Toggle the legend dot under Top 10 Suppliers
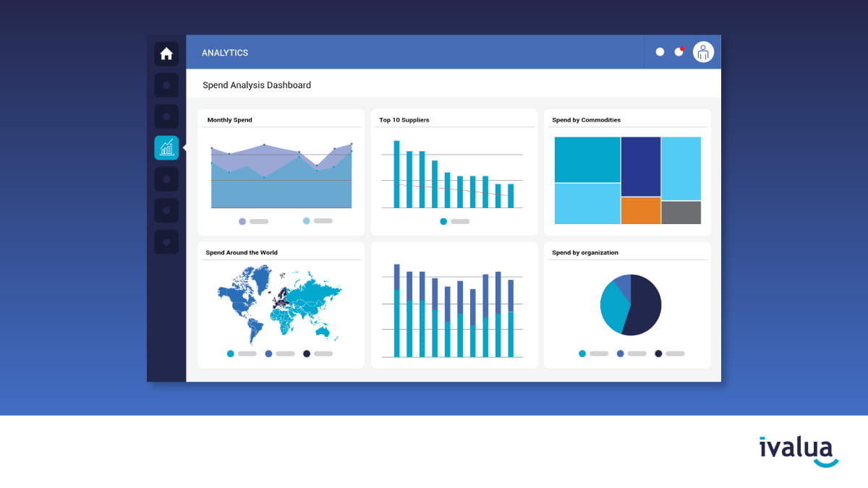The height and width of the screenshot is (488, 868). 443,222
